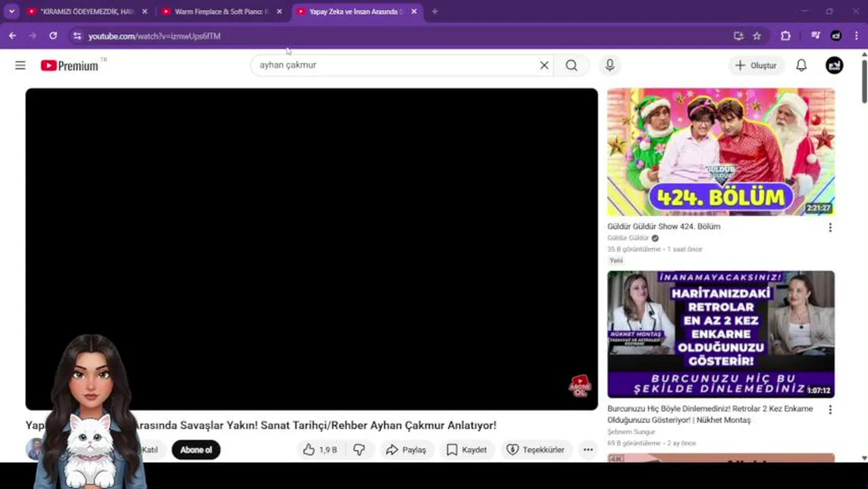
Task: Open options menu for Nükhet Montaş video
Action: 830,410
